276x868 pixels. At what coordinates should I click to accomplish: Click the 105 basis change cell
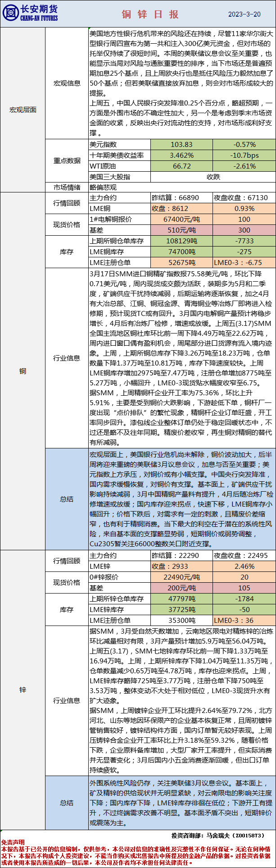pos(244,588)
